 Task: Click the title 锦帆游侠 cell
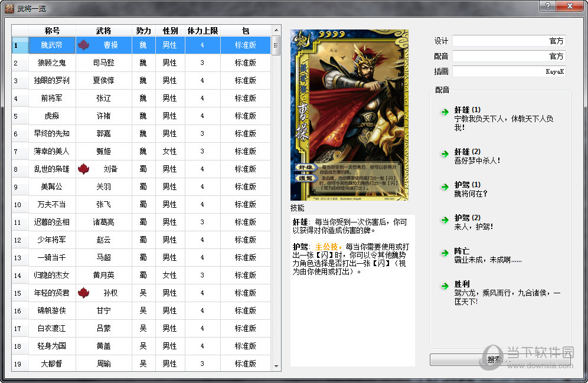52,310
